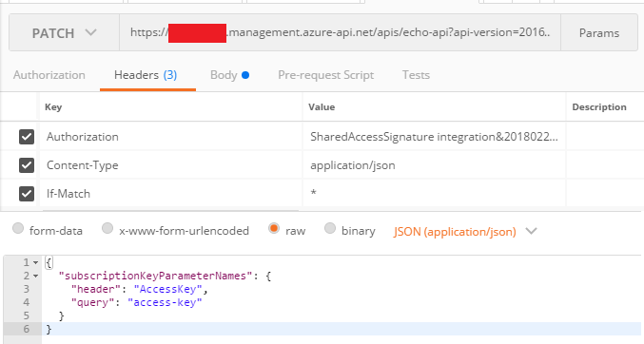
Task: Select the raw radio button
Action: 274,228
